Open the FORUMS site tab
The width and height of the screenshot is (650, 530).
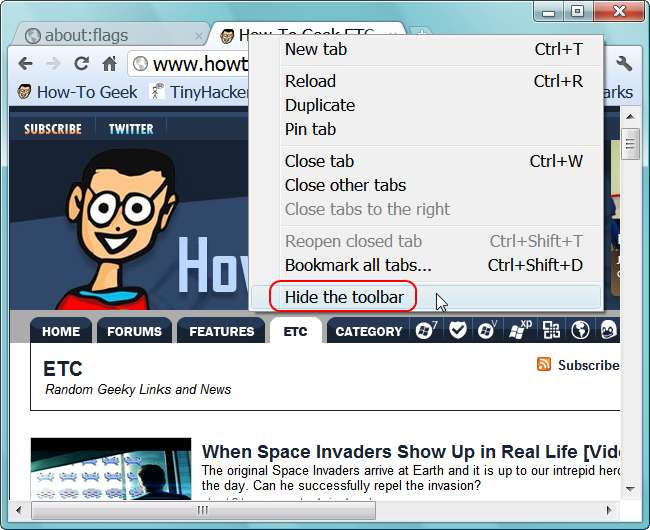(x=134, y=331)
